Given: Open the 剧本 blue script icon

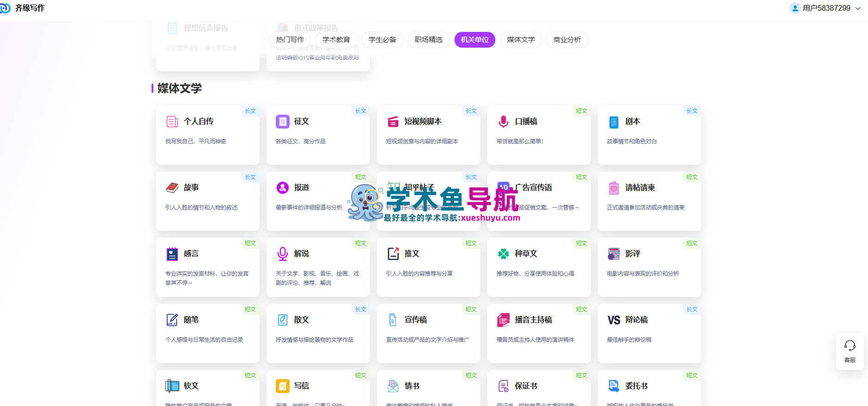Looking at the screenshot, I should pos(613,122).
